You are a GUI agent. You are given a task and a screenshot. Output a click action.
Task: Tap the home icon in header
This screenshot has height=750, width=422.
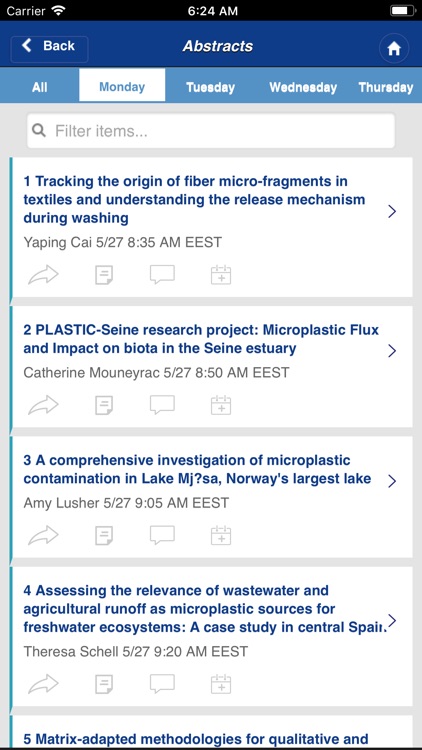pyautogui.click(x=394, y=48)
